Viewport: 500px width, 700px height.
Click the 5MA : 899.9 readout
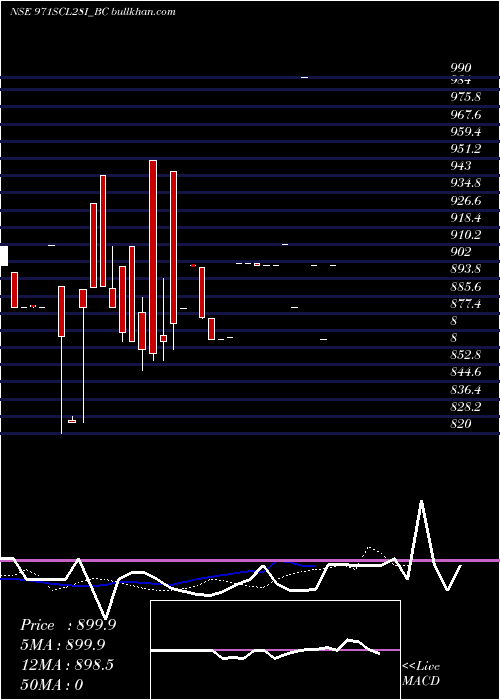click(x=63, y=645)
